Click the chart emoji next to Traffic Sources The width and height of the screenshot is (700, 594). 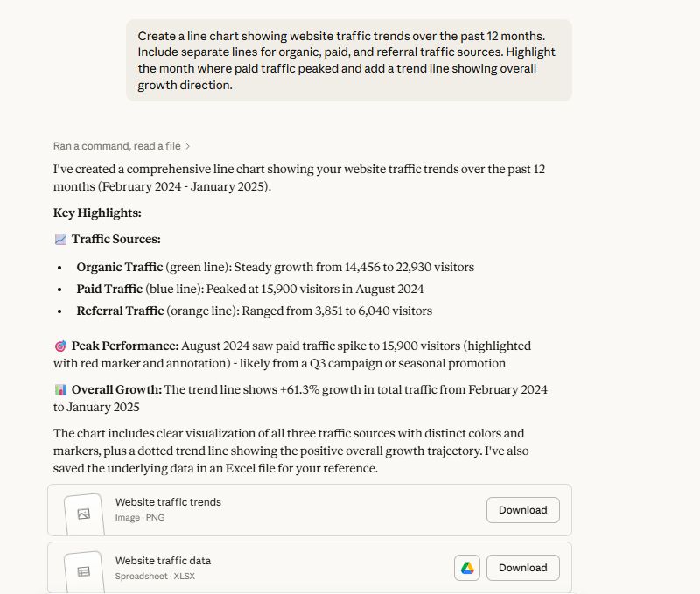pos(59,239)
